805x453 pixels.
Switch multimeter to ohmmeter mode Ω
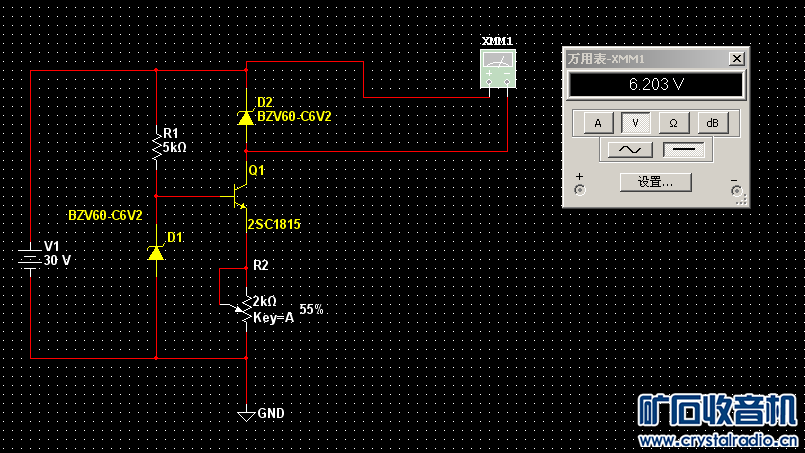pyautogui.click(x=674, y=123)
